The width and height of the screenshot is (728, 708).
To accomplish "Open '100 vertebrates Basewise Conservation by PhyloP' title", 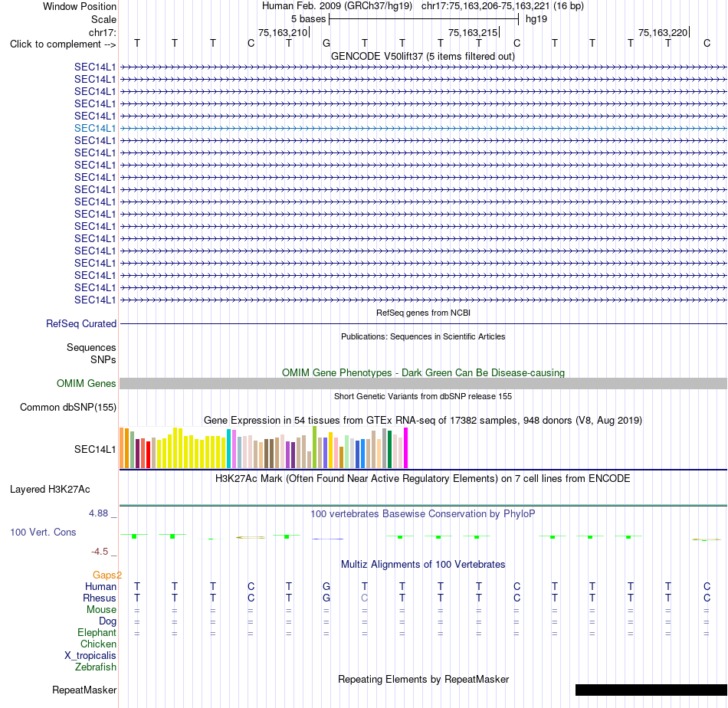I will click(423, 514).
